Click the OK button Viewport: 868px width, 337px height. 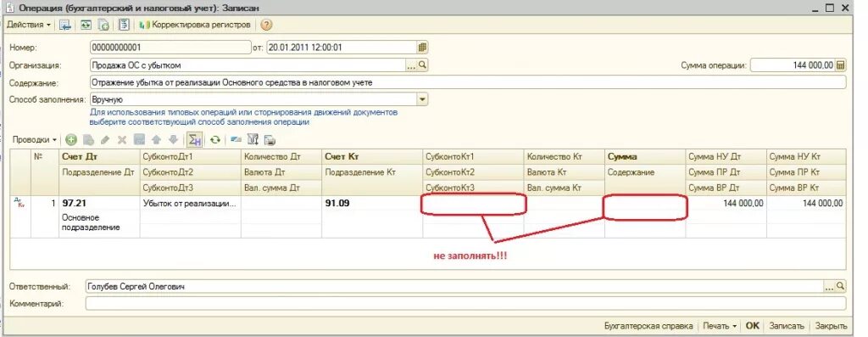tap(753, 326)
